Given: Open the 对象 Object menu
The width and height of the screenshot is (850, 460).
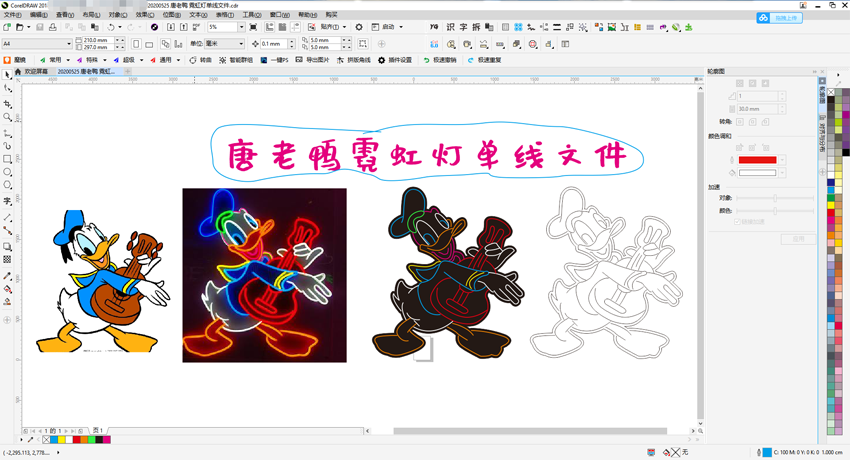Looking at the screenshot, I should 118,15.
